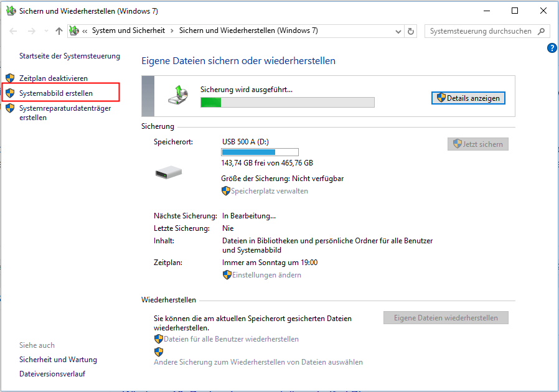Click the USB drive icon under Sicherung

point(168,174)
